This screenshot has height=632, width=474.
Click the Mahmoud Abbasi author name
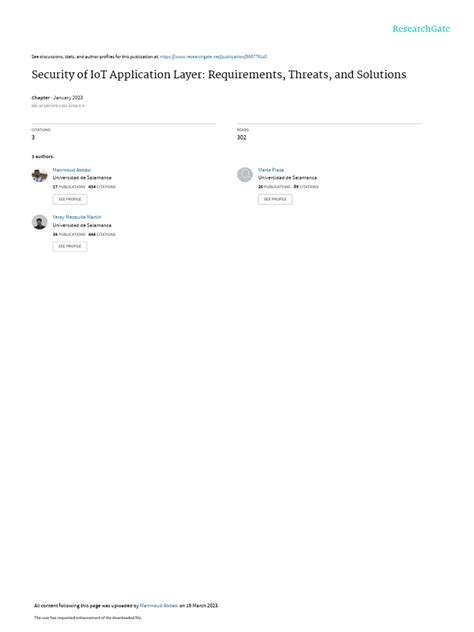point(72,170)
